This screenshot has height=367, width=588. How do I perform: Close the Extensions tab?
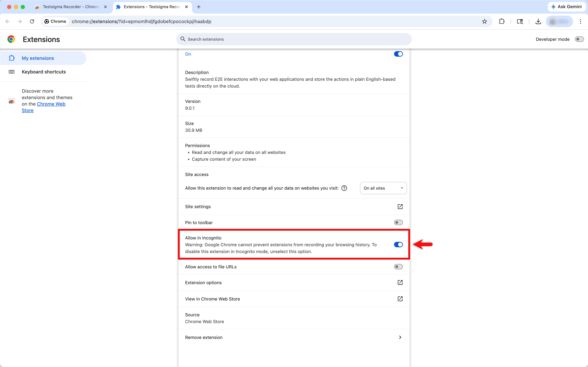186,7
